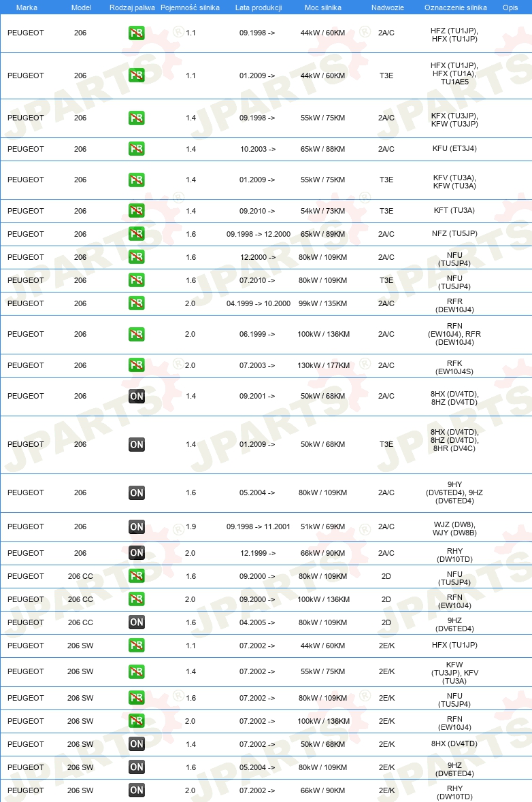
Task: Click production date 12.2000 ->
Action: pyautogui.click(x=257, y=257)
